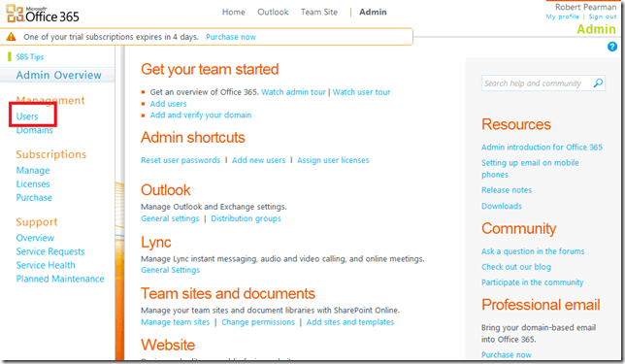625x364 pixels.
Task: Open Service Requests
Action: (50, 251)
